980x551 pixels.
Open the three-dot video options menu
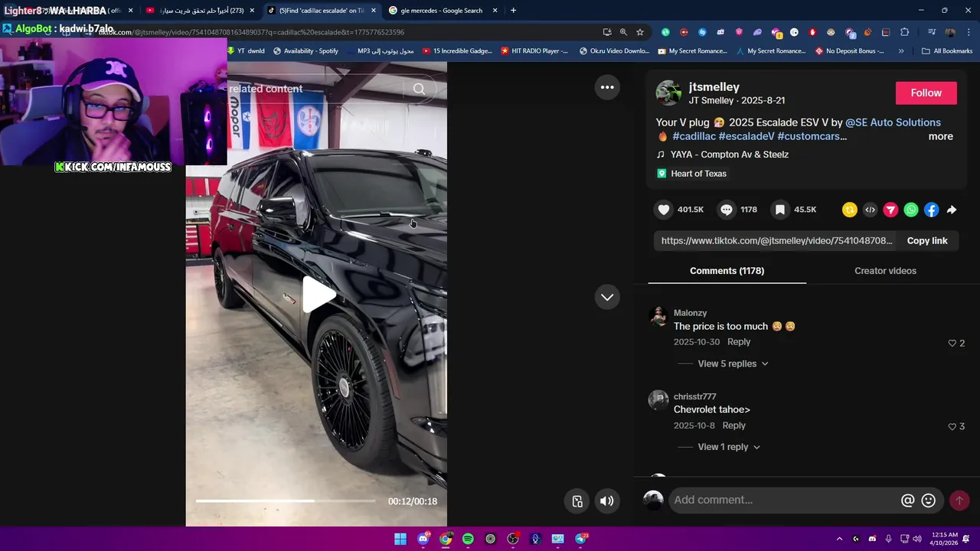[x=607, y=87]
